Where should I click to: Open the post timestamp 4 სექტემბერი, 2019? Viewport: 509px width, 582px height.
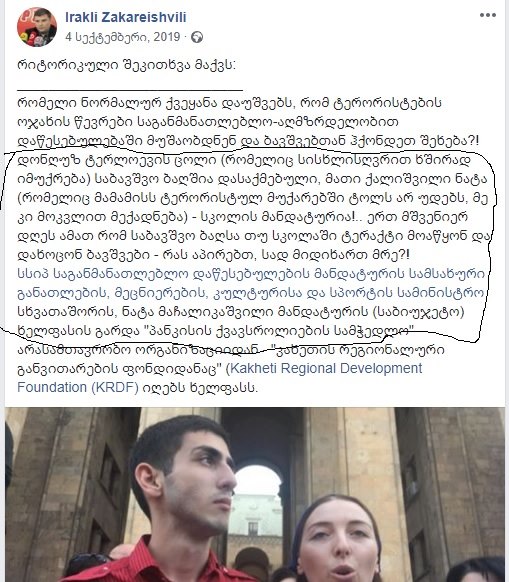(123, 37)
